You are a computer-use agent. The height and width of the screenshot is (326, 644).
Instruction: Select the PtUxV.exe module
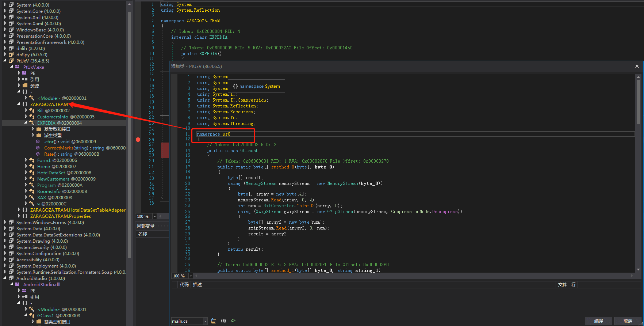(x=34, y=67)
